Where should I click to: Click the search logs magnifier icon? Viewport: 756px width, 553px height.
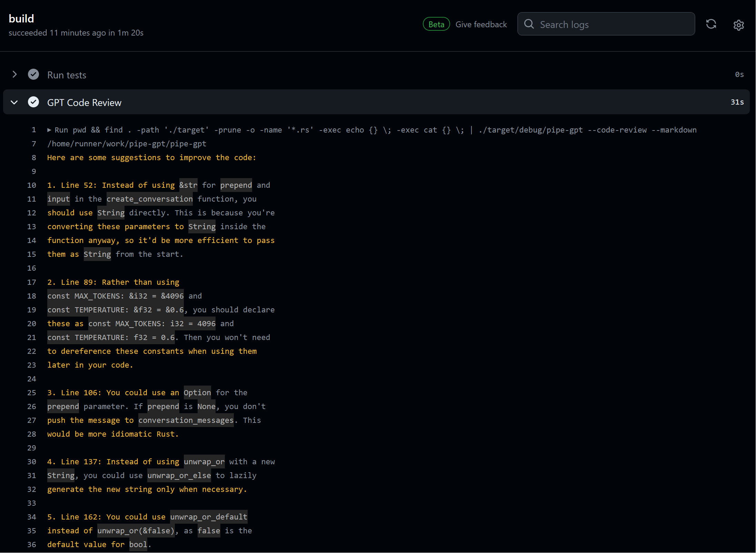pyautogui.click(x=529, y=24)
